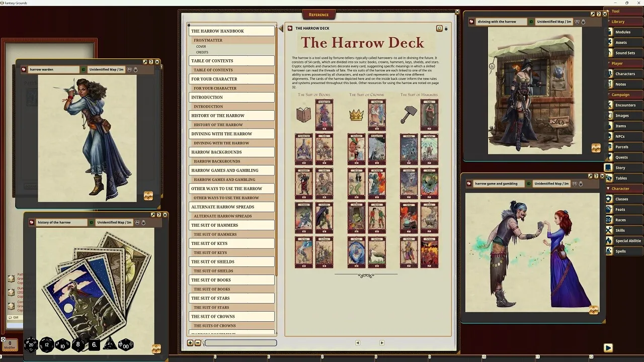Pick the d8 die
The width and height of the screenshot is (644, 362).
pos(78,345)
